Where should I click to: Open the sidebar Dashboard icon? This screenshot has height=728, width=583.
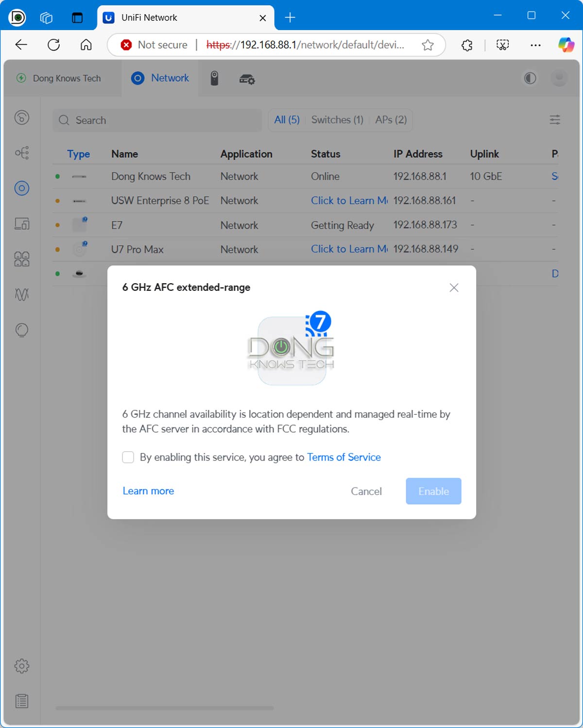pyautogui.click(x=22, y=118)
